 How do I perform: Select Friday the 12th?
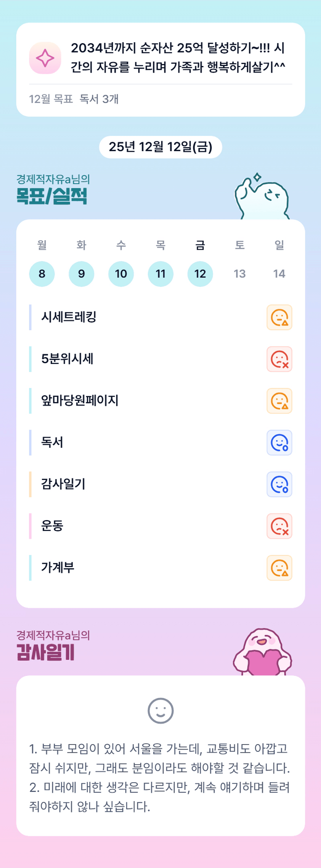coord(200,274)
